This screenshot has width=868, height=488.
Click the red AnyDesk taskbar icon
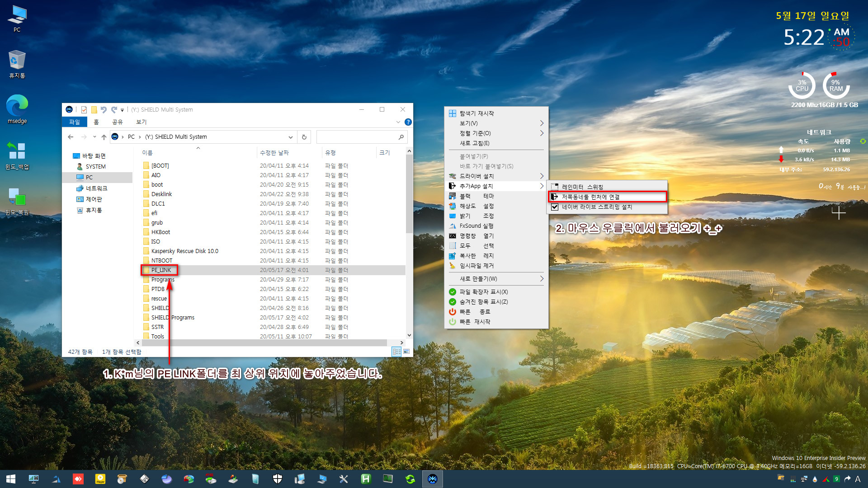coord(78,479)
